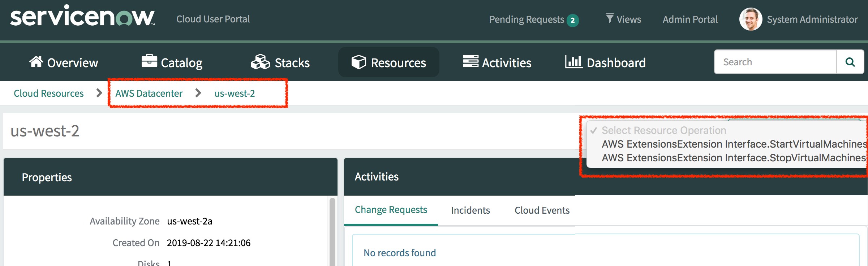Navigate to AWS Datacenter breadcrumb
Screen dimensions: 868x266
149,93
